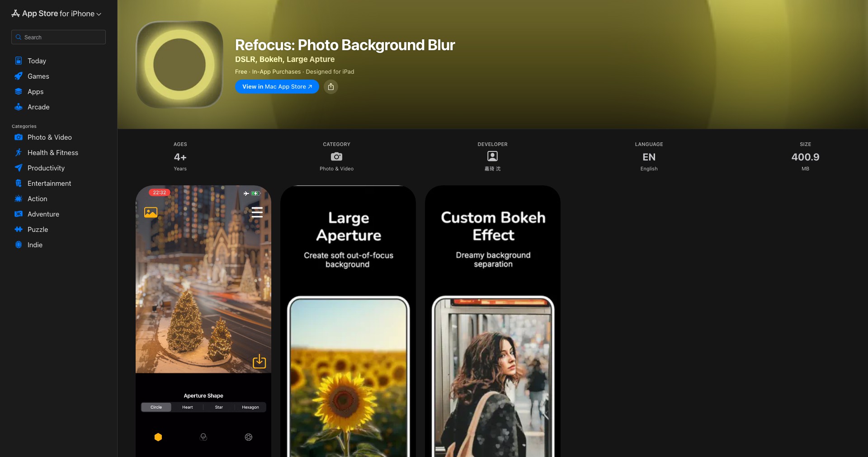Click the Arcade joystick icon
Image resolution: width=868 pixels, height=457 pixels.
[x=19, y=107]
